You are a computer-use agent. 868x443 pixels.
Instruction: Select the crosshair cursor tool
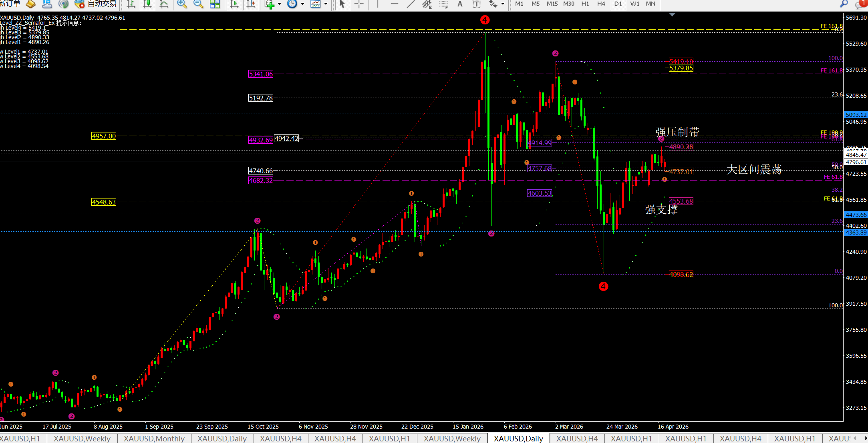(359, 4)
